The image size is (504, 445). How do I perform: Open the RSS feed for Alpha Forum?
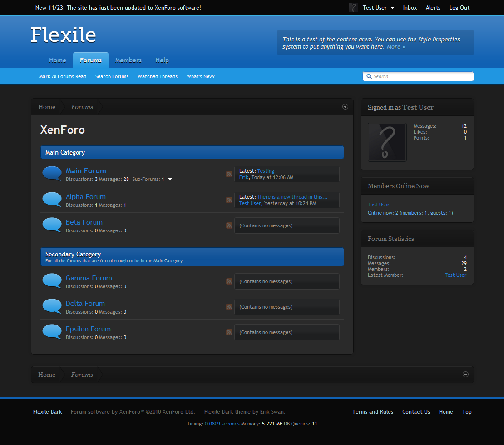[x=229, y=200]
